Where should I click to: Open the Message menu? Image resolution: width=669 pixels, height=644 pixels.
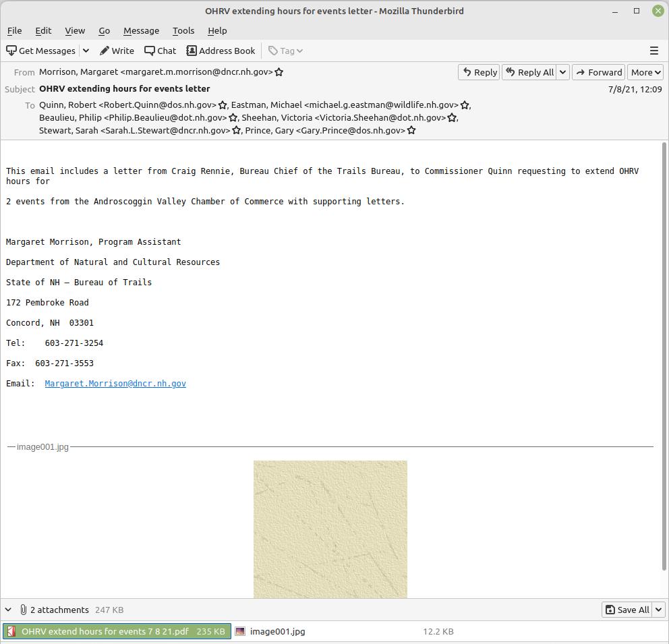click(141, 30)
